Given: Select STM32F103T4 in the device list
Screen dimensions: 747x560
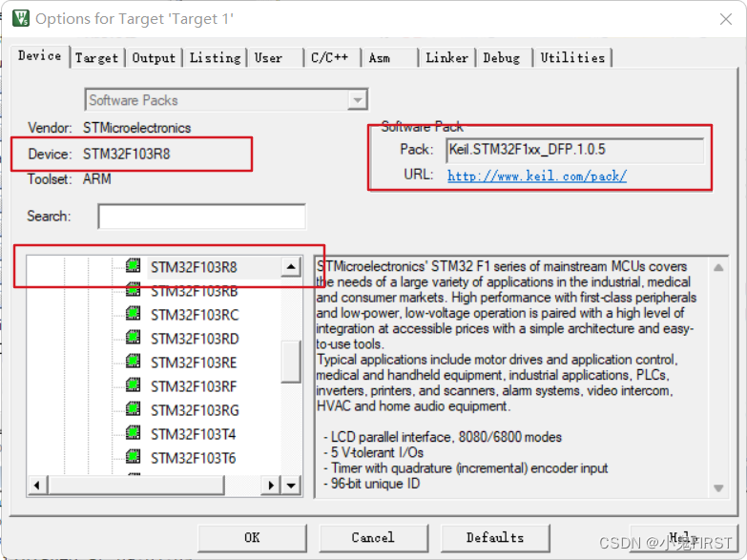Looking at the screenshot, I should pyautogui.click(x=193, y=434).
